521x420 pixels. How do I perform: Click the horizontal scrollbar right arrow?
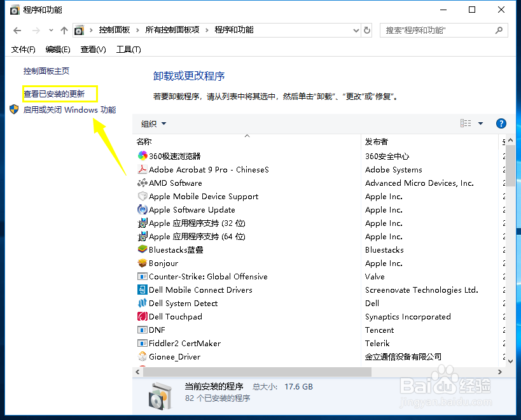[x=500, y=372]
